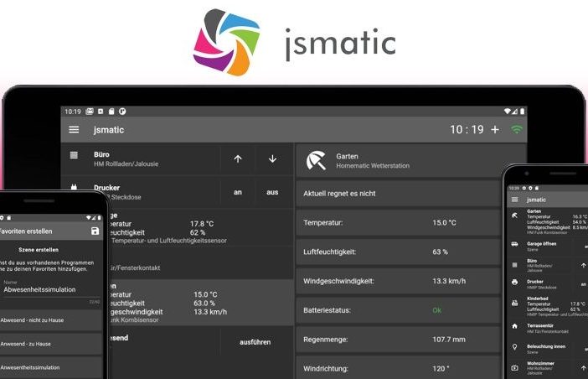
Task: Tap the Batteriestatus Ok row
Action: (x=398, y=310)
